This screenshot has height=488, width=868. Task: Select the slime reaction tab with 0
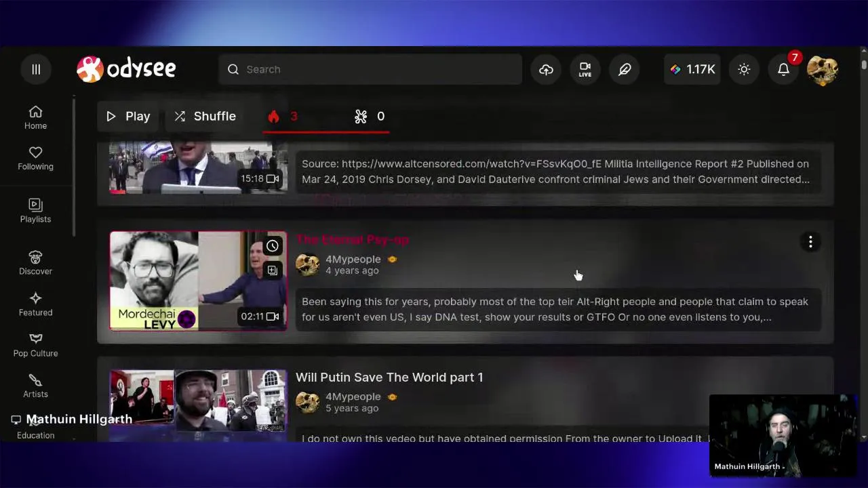click(370, 117)
